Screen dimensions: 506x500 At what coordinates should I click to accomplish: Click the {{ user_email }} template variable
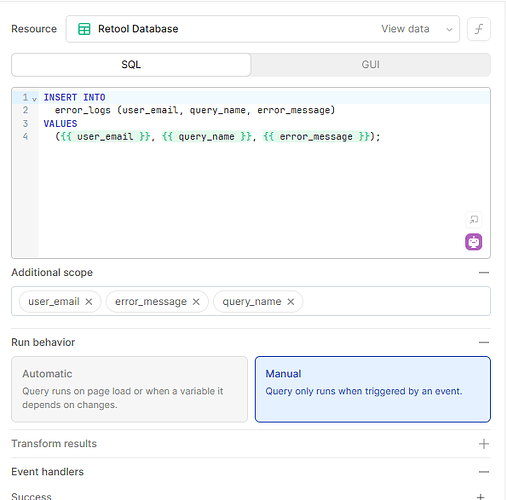105,137
